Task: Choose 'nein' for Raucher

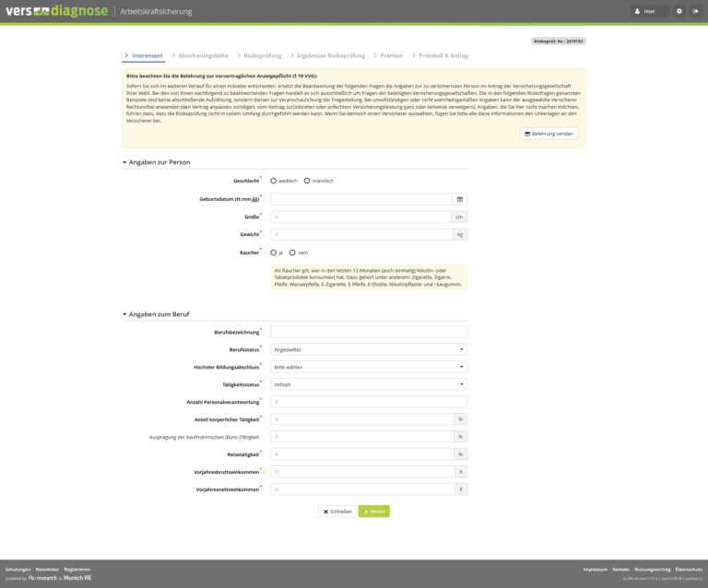Action: pyautogui.click(x=293, y=252)
